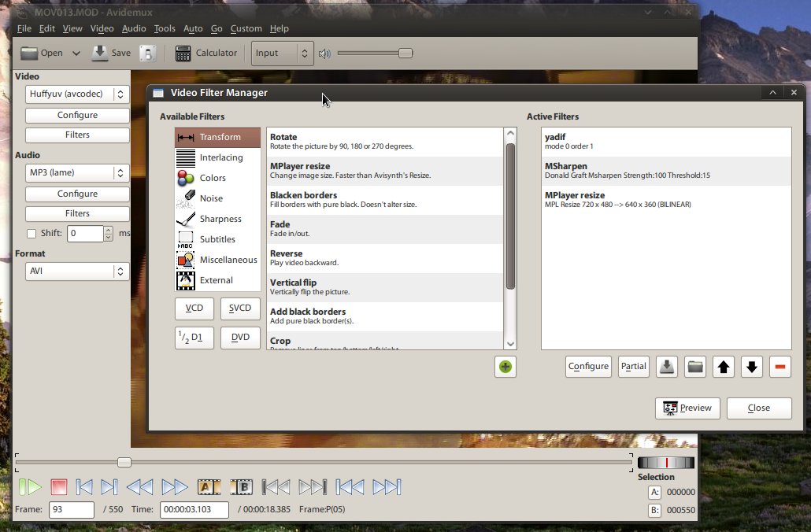Click the Frame number input field
The height and width of the screenshot is (532, 811).
(72, 510)
